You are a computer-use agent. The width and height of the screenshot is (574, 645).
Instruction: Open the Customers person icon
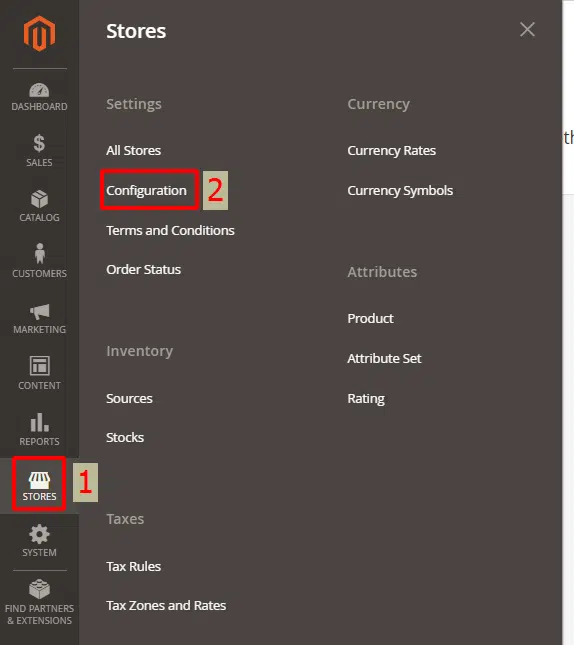[40, 253]
